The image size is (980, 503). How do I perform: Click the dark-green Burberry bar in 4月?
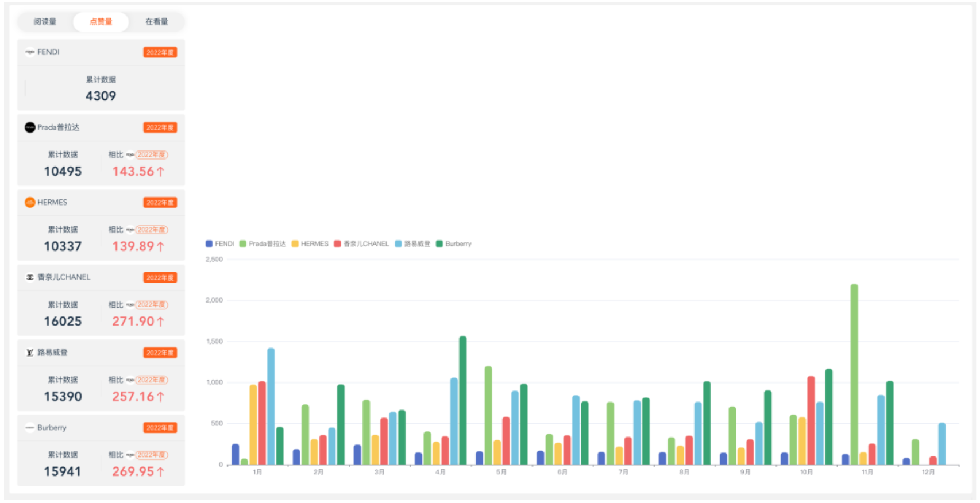coord(463,401)
